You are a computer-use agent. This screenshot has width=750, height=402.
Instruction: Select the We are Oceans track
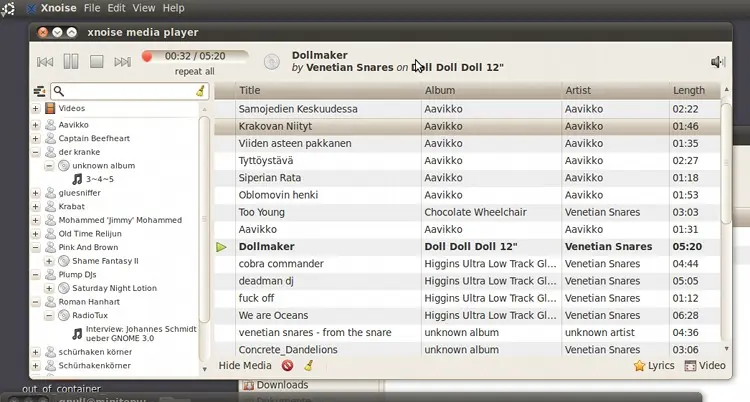(467, 316)
